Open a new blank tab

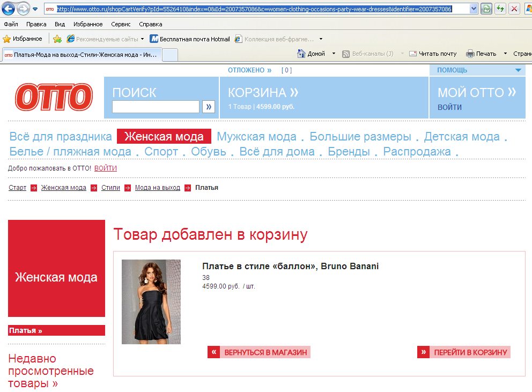pos(171,55)
